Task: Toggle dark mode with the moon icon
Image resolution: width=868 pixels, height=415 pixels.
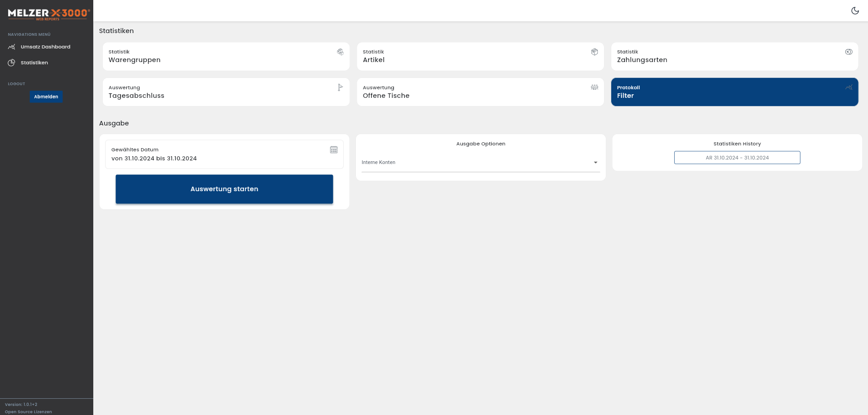Action: point(855,11)
